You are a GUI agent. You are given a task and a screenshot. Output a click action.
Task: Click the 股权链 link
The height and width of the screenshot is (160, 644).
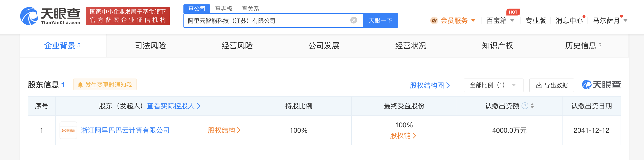pyautogui.click(x=403, y=136)
